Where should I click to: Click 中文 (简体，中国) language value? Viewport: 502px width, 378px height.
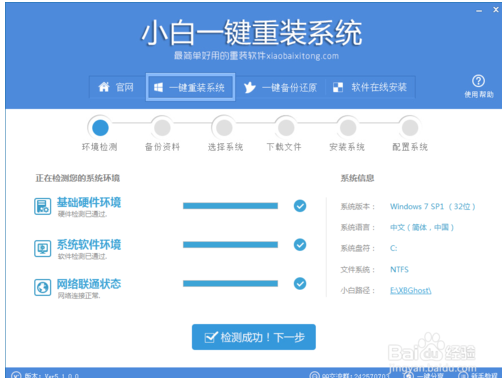[422, 227]
